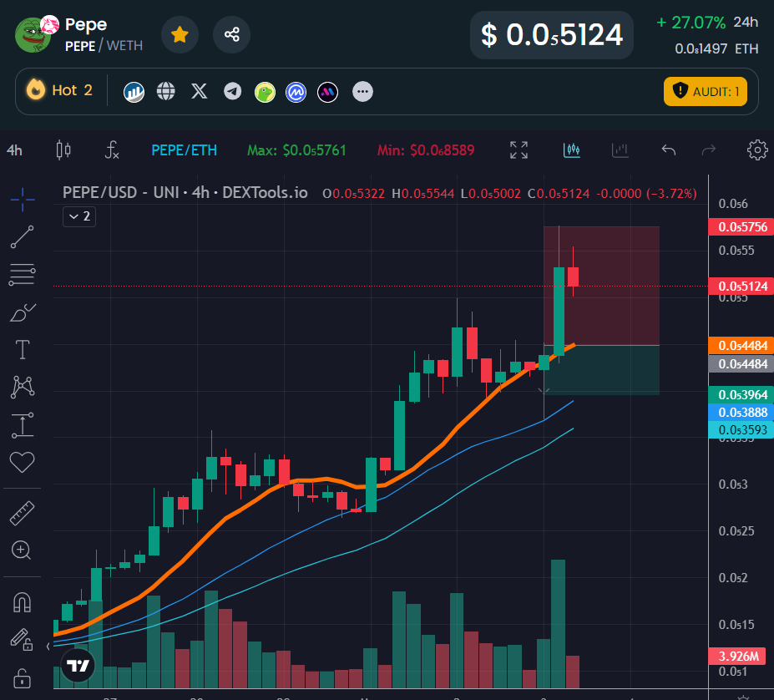Toggle stay in drawing mode pencil-lock
The image size is (774, 700).
[x=23, y=639]
